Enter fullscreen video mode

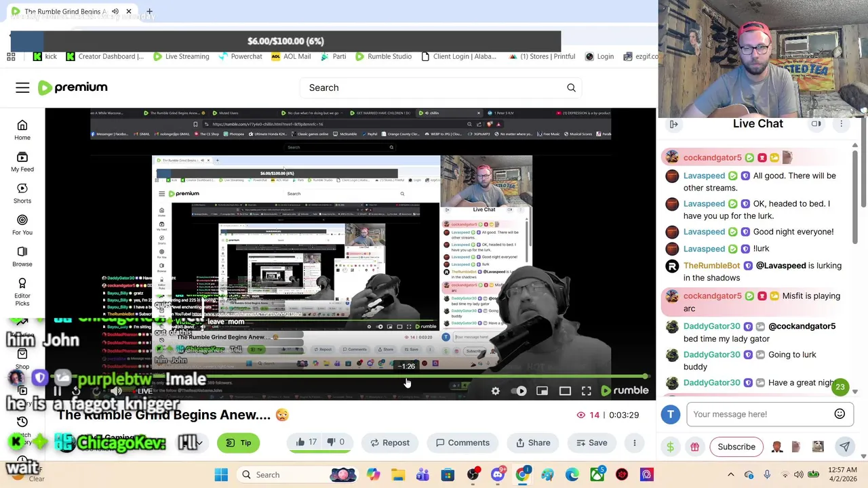pos(587,390)
